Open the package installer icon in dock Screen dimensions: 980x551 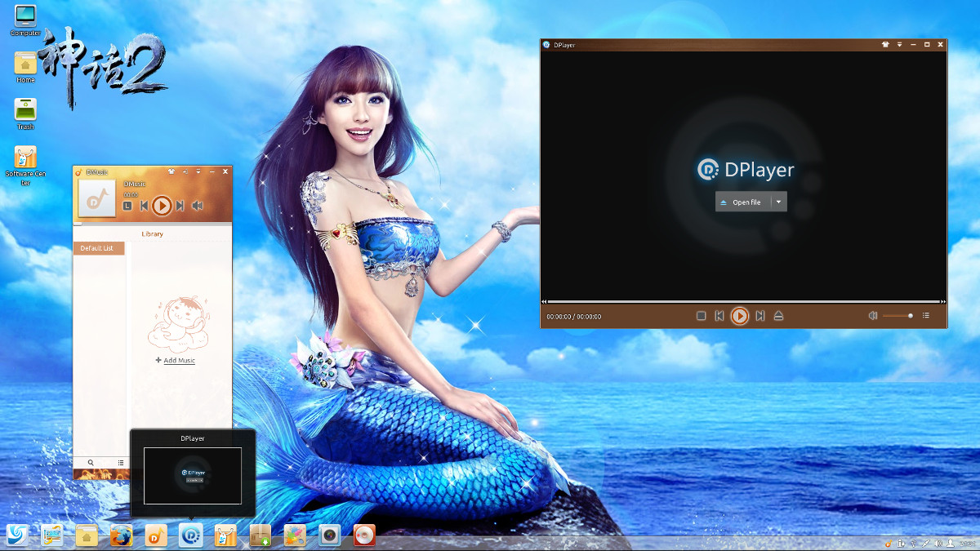click(x=261, y=535)
